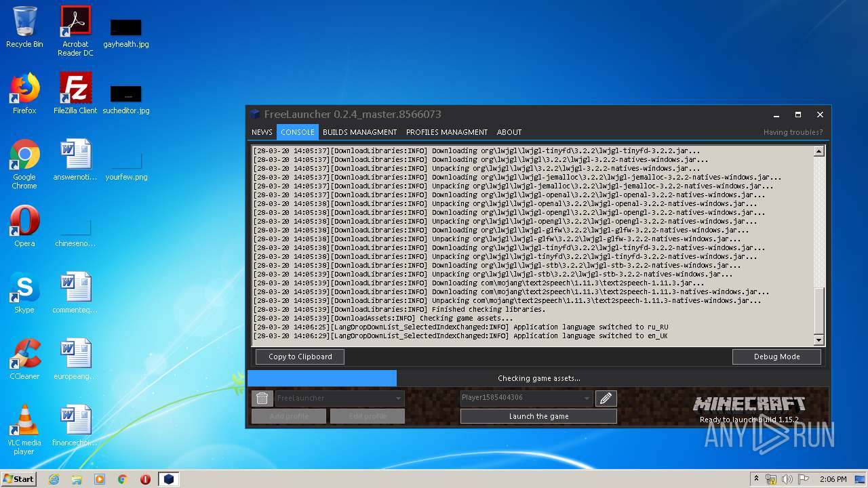Select the CONSOLE tab

pos(298,132)
